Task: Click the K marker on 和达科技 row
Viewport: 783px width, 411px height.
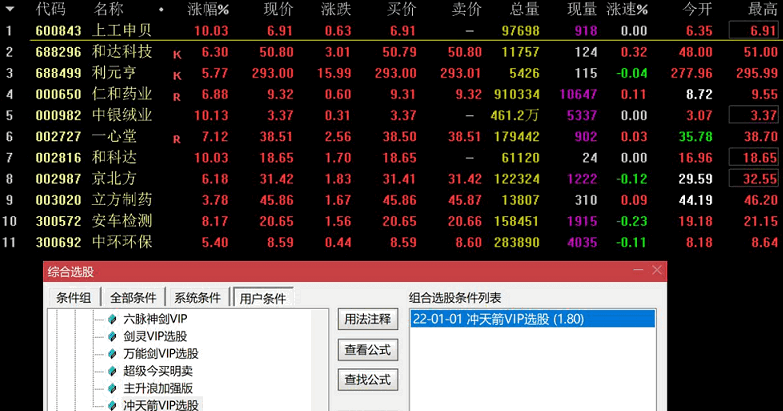Action: [x=177, y=55]
